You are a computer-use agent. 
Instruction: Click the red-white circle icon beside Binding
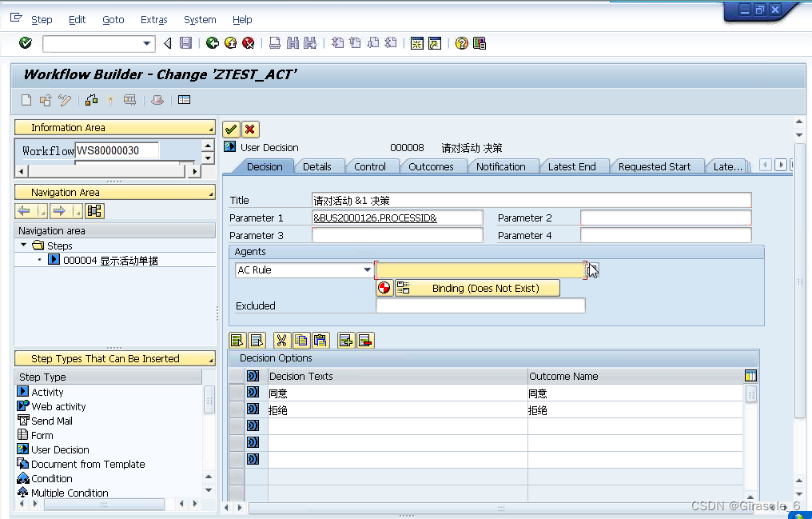pos(384,288)
